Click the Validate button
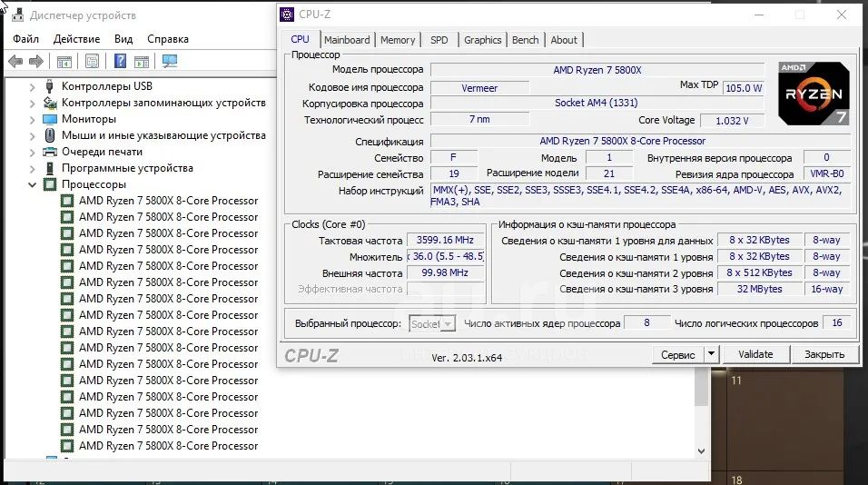The image size is (868, 485). [x=755, y=354]
